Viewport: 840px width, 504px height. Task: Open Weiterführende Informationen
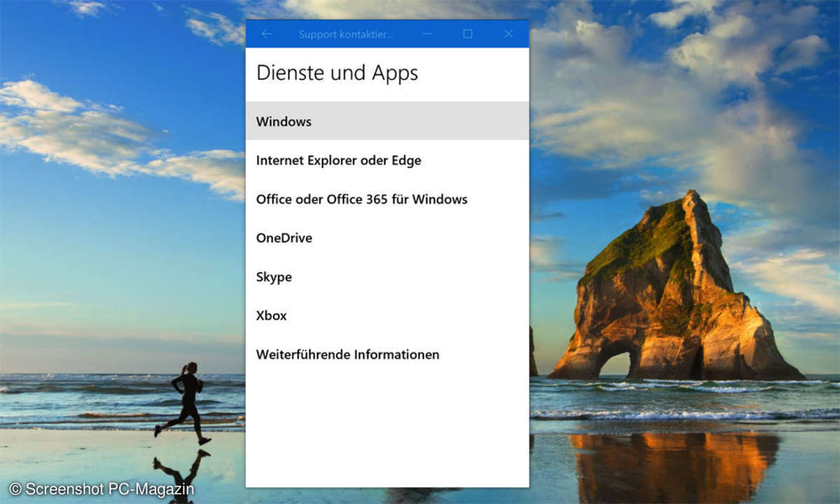tap(387, 354)
